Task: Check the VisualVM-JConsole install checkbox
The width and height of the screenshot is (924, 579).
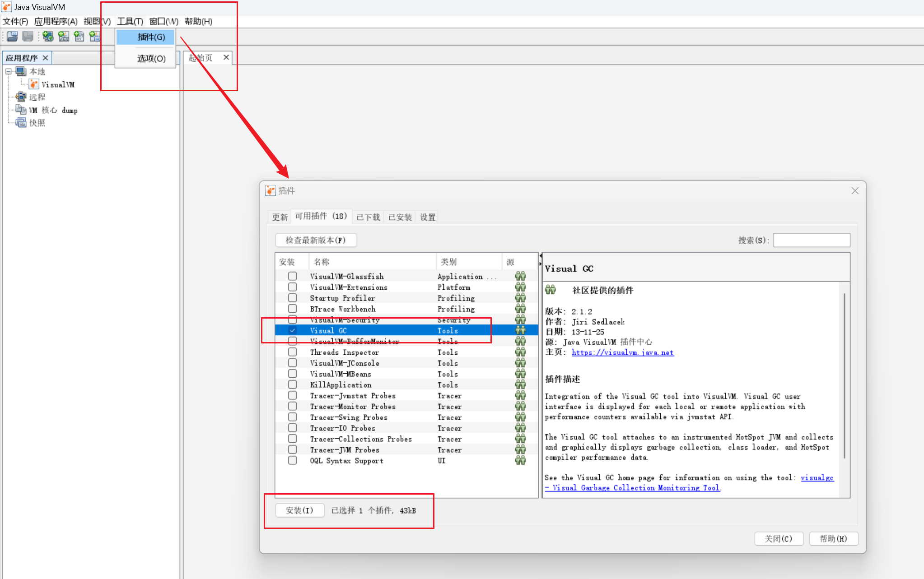Action: click(x=293, y=363)
